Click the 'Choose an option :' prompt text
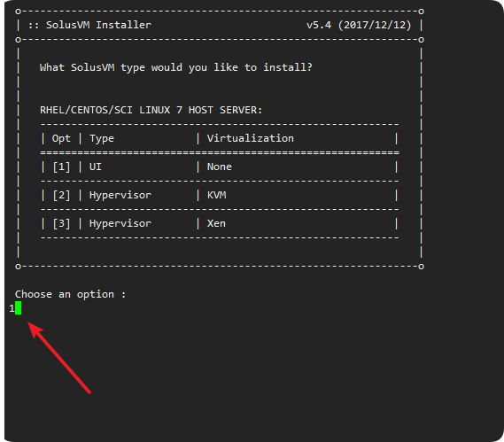 pos(70,294)
